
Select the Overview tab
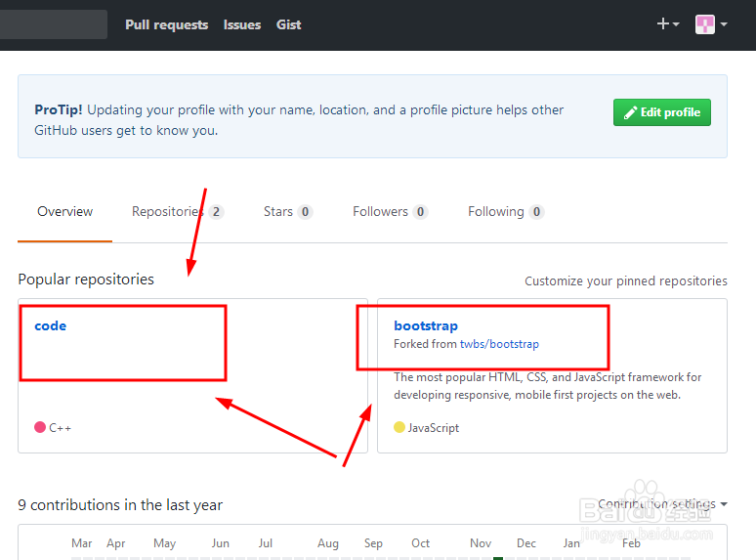pyautogui.click(x=65, y=212)
